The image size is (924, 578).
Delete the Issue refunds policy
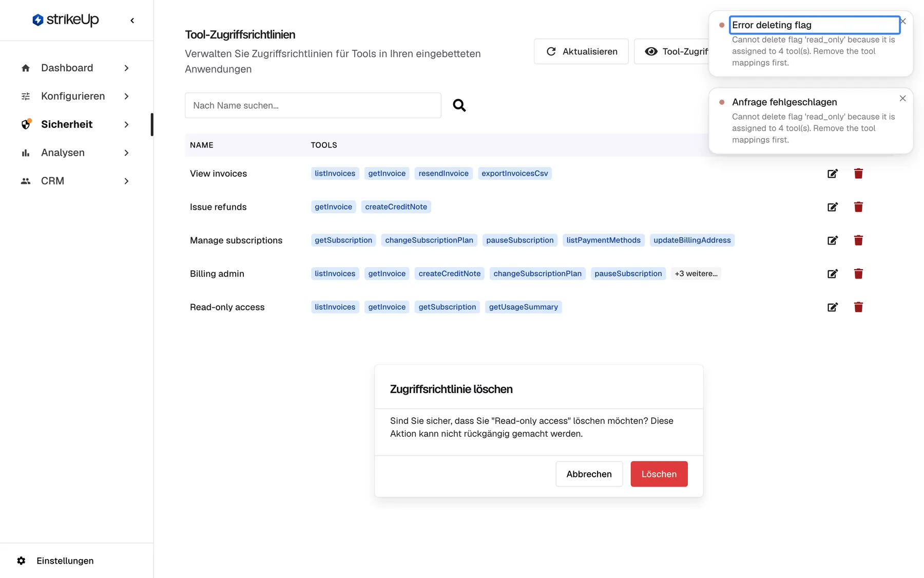[x=858, y=207]
